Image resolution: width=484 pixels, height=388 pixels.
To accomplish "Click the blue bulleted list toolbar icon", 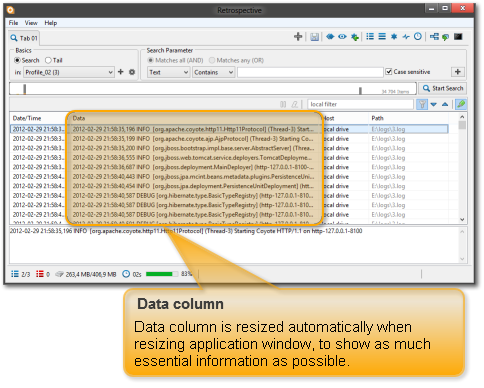I will point(370,36).
